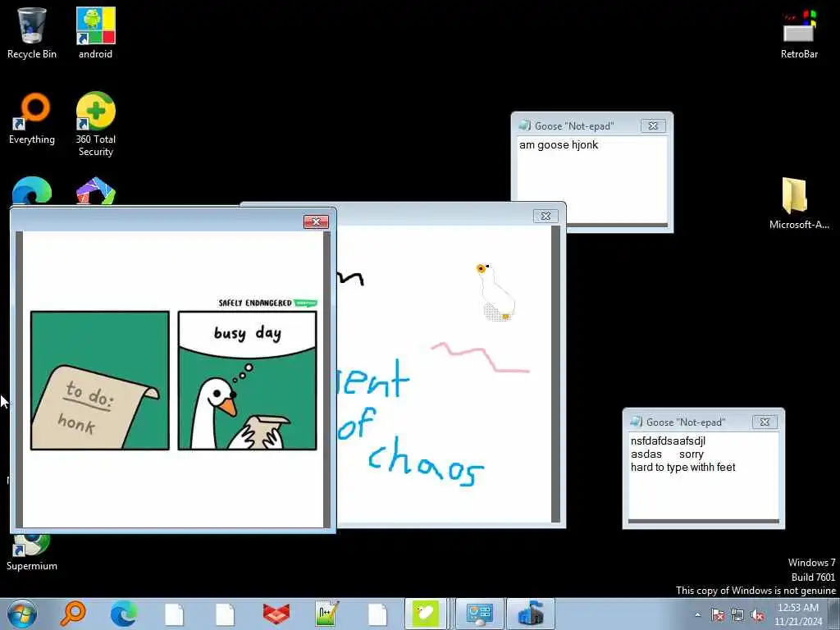
Task: Click the 'busy day' comic panel
Action: click(x=247, y=381)
